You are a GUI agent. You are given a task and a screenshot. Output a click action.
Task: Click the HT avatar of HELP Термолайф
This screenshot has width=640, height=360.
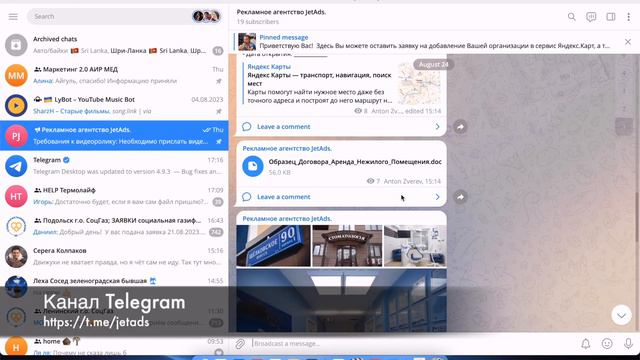[16, 196]
